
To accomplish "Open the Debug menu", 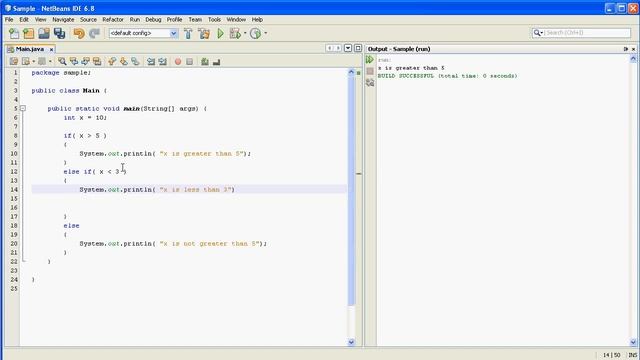I will pyautogui.click(x=153, y=20).
